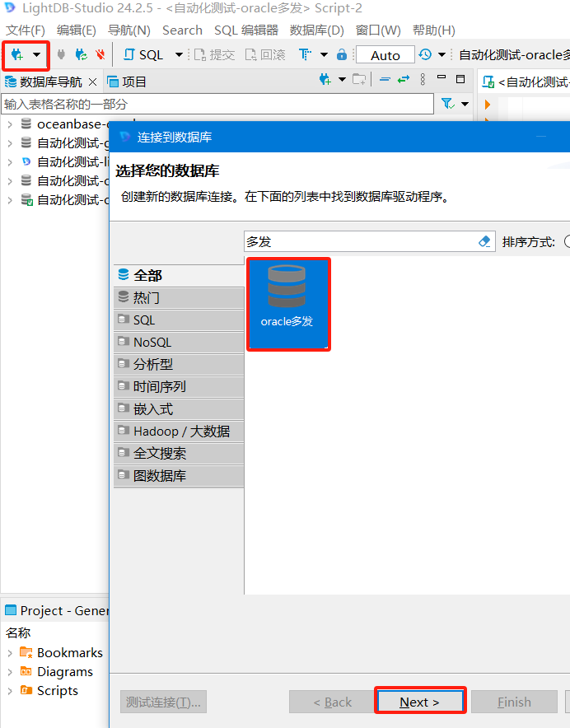Open the 窗口(W) menu
The image size is (570, 728).
coord(378,30)
